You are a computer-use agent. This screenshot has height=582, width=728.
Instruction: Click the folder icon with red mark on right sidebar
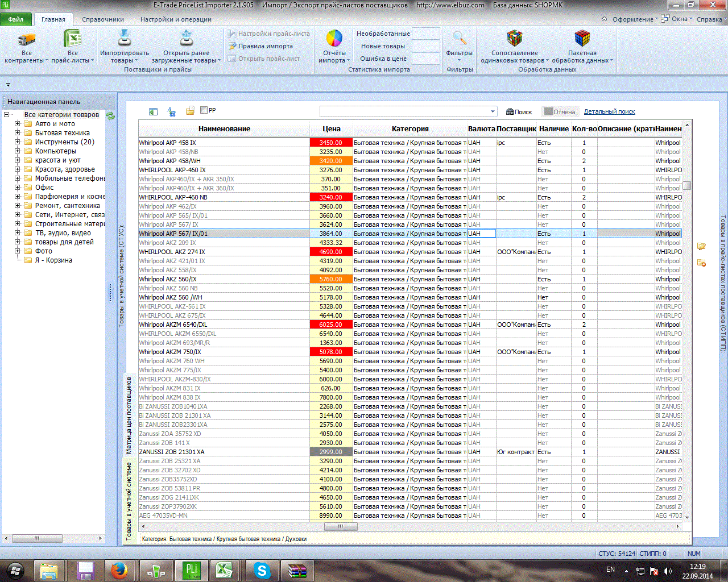click(701, 263)
